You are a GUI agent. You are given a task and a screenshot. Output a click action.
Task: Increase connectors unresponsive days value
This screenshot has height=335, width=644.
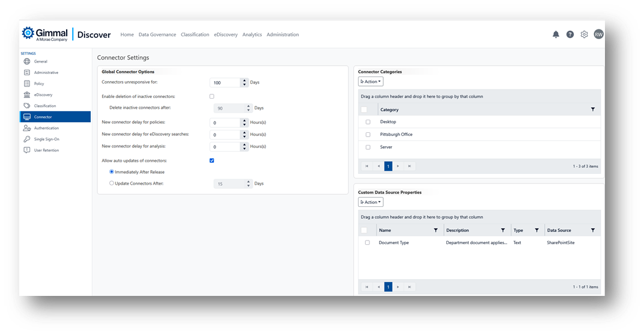click(244, 81)
